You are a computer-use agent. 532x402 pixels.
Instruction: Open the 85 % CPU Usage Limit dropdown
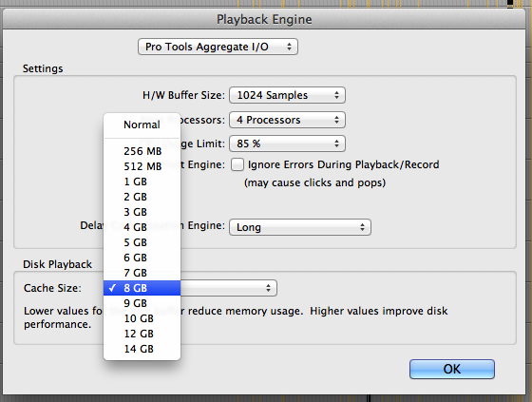(x=287, y=144)
